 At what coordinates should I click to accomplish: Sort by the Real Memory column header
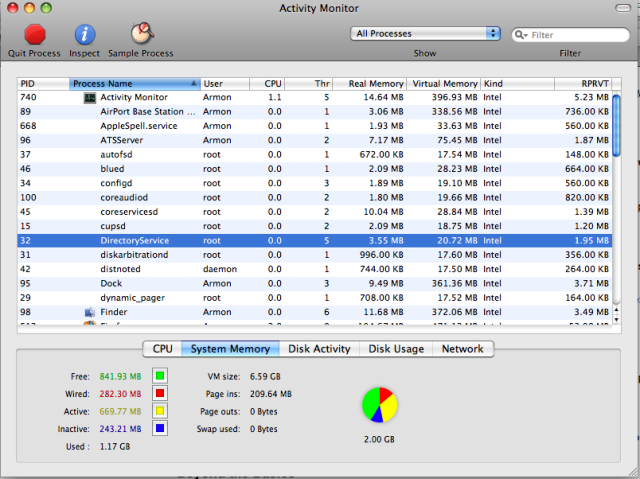pos(370,84)
